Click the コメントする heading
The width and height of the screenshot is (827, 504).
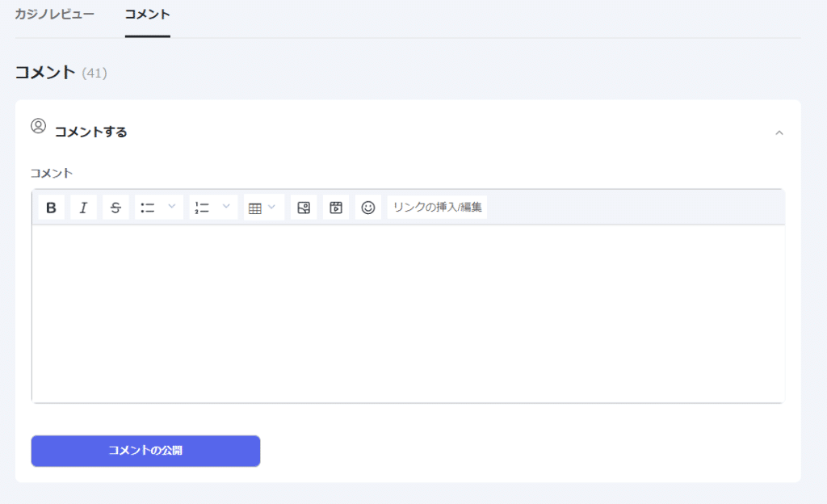(91, 132)
